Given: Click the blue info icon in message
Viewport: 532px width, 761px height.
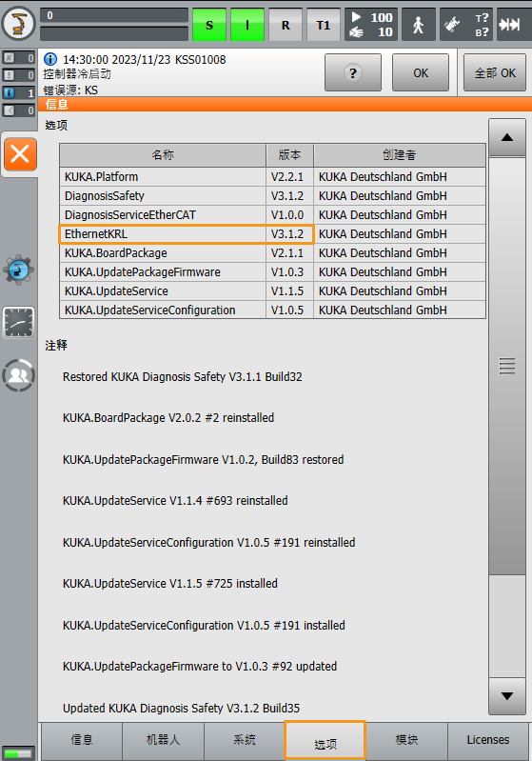Looking at the screenshot, I should coord(50,59).
